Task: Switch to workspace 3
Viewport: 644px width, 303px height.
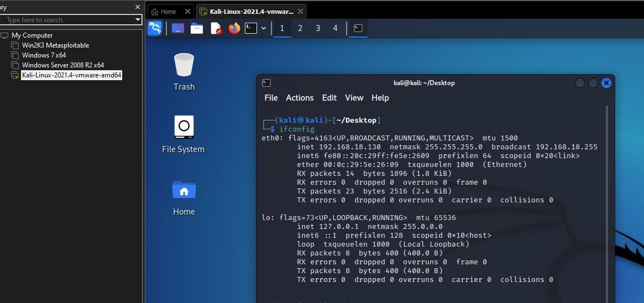Action: click(x=318, y=28)
